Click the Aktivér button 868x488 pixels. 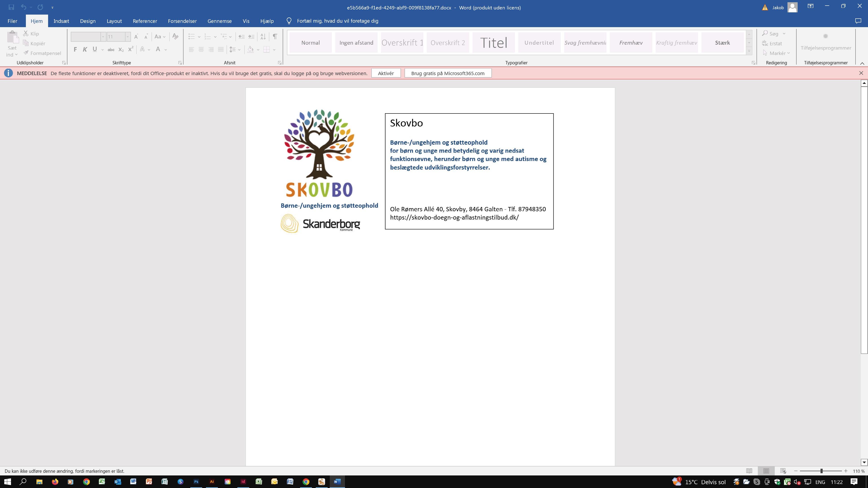coord(385,73)
